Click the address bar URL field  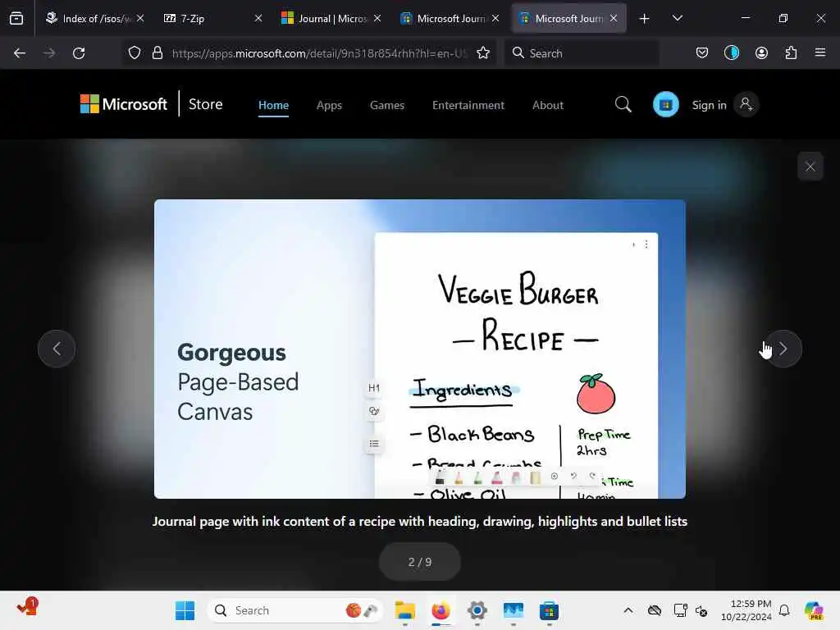coord(319,53)
